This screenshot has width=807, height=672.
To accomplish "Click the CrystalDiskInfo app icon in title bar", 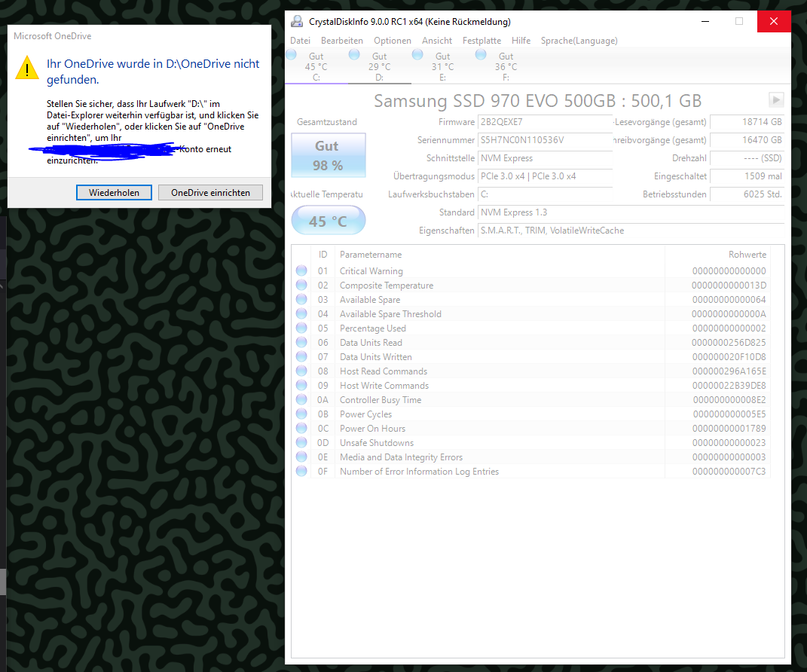I will tap(297, 22).
